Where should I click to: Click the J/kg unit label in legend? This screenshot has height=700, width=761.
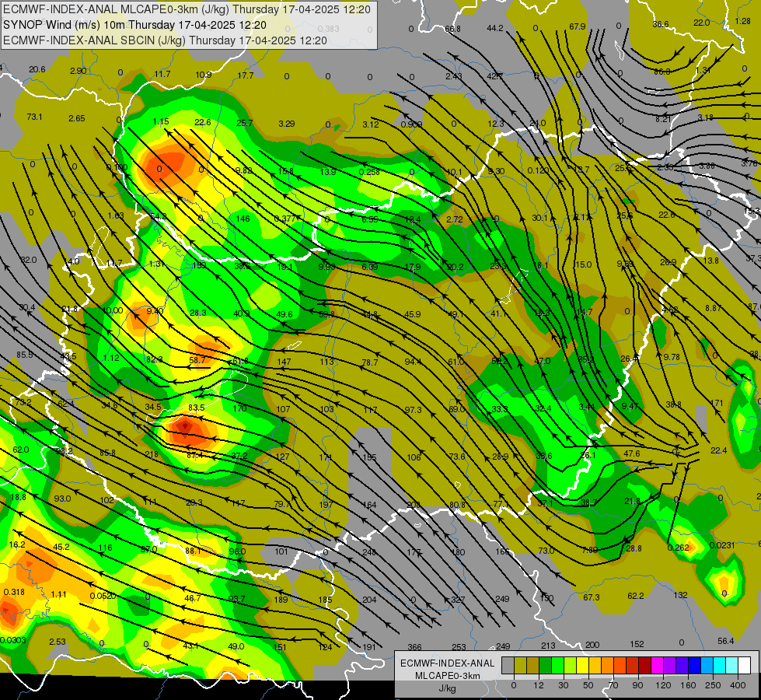tap(447, 688)
